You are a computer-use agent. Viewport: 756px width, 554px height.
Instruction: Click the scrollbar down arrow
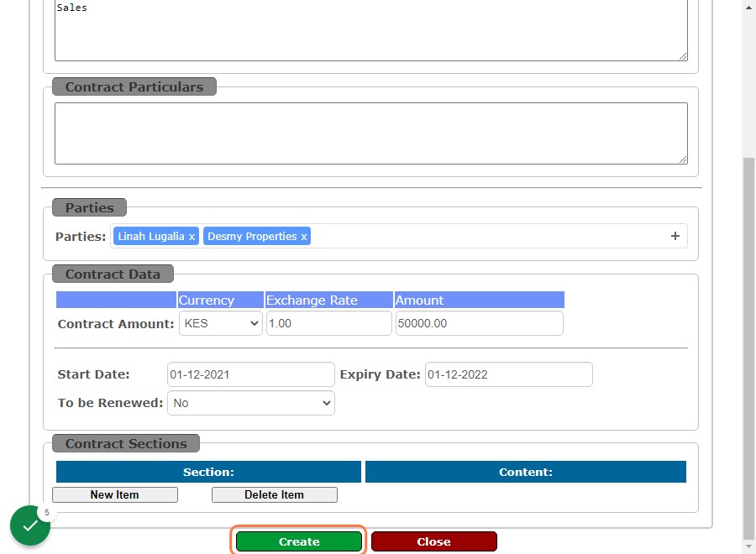coord(748,546)
